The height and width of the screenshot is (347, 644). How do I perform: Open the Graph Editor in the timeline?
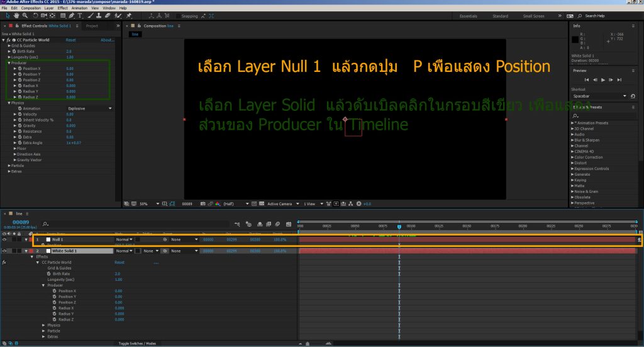click(x=288, y=224)
